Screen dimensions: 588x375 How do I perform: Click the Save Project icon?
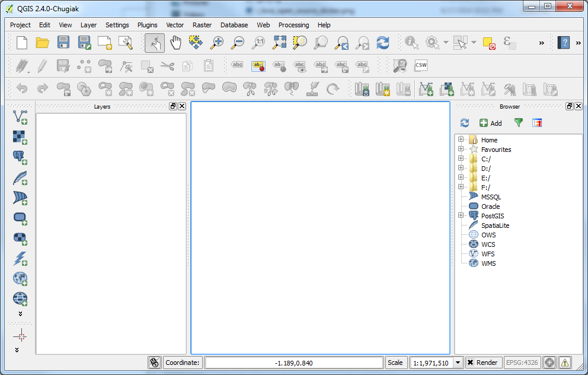coord(63,42)
